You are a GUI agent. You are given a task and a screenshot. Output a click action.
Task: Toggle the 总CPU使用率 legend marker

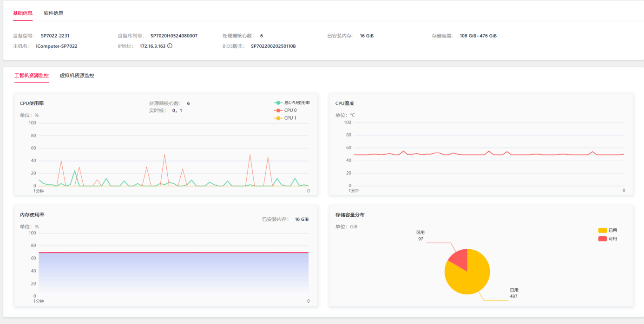point(278,103)
